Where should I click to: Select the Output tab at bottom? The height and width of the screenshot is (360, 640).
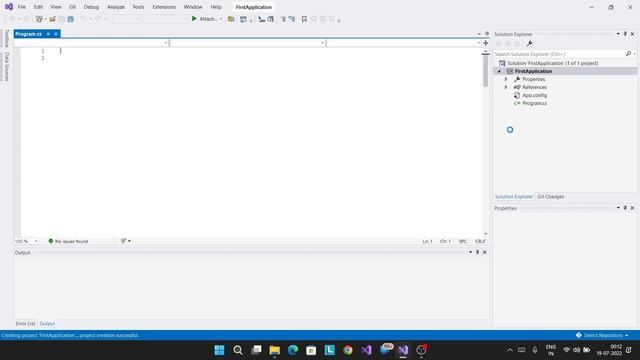pyautogui.click(x=47, y=323)
